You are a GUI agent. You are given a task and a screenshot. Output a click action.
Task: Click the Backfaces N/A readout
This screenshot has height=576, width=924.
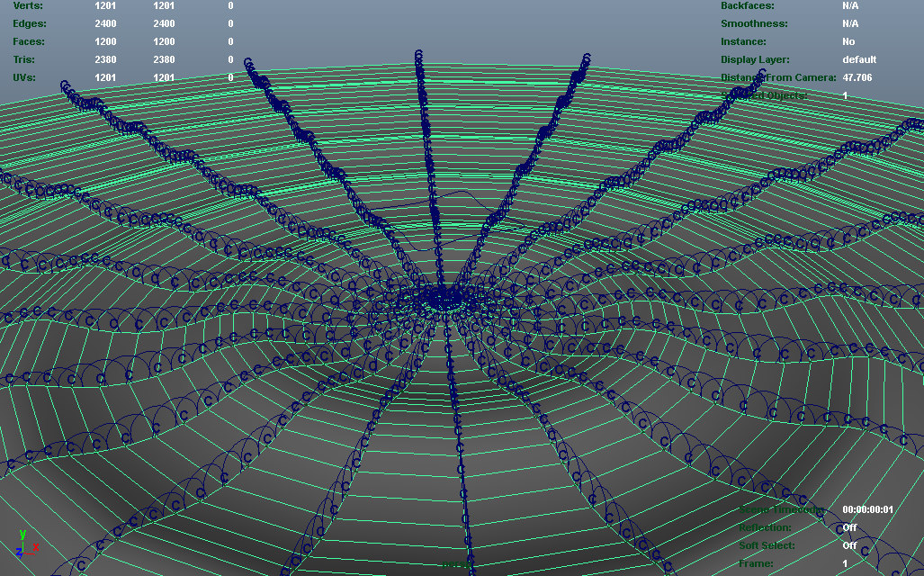[x=849, y=6]
